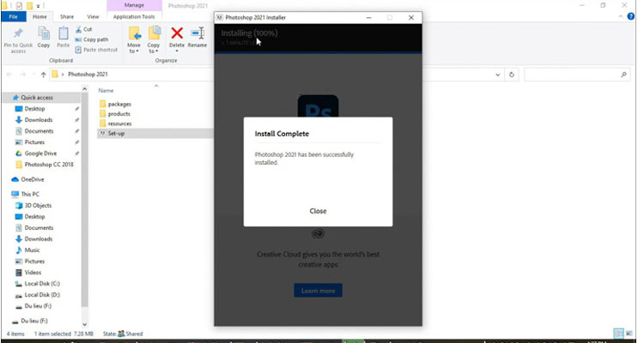Select This PC in navigation pane
644x343 pixels.
pos(29,194)
